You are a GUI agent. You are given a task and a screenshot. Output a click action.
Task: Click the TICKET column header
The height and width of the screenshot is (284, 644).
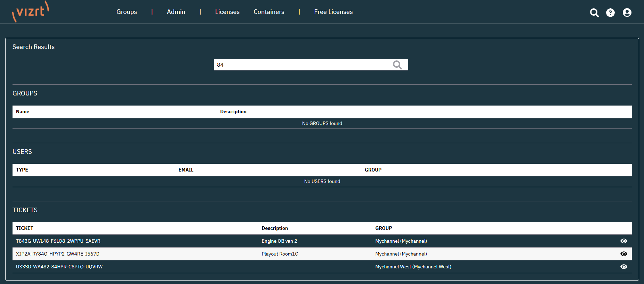pos(25,228)
